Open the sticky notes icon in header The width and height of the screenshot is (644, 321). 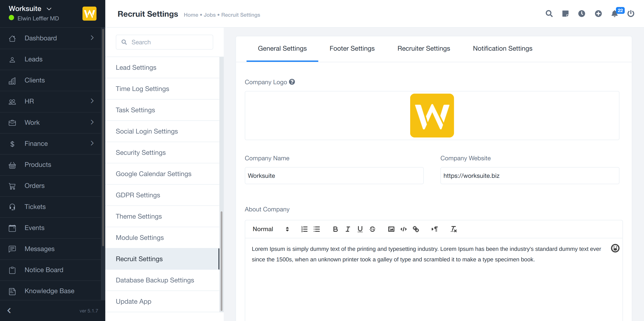coord(565,14)
